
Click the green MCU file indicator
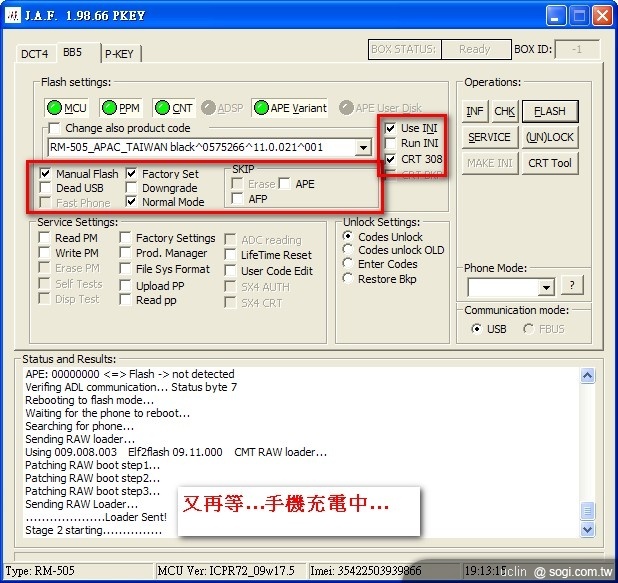(x=66, y=108)
